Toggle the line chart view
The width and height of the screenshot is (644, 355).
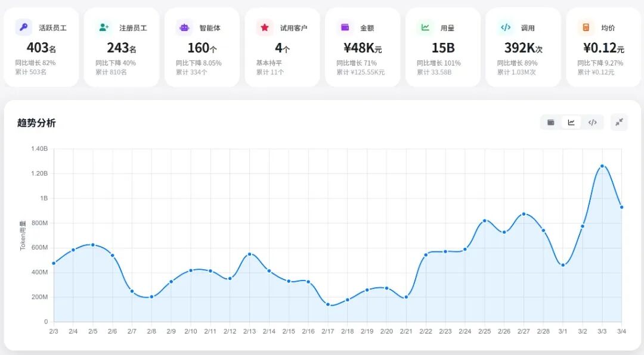coord(571,122)
